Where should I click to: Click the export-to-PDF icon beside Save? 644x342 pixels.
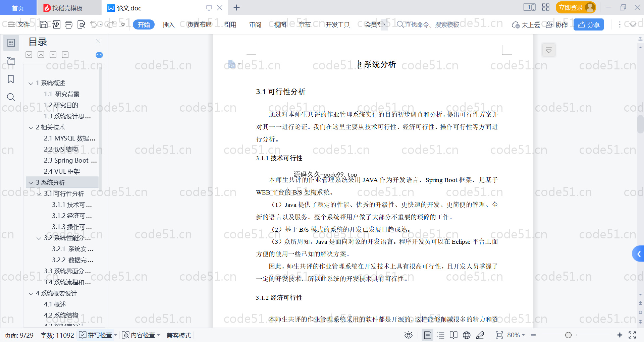[x=56, y=24]
